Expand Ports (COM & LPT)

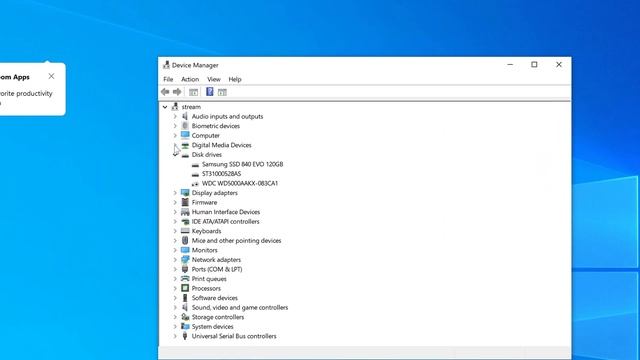[x=175, y=269]
